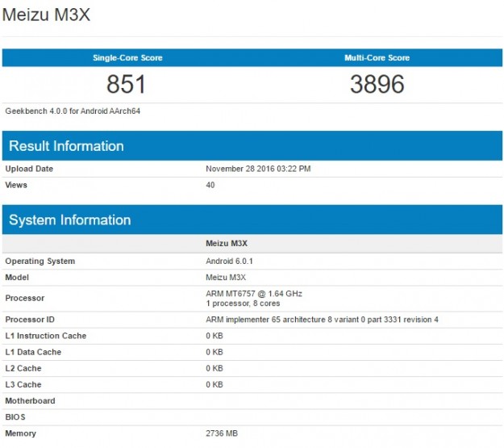504x448 pixels.
Task: Select the Operating System row label
Action: pyautogui.click(x=40, y=262)
